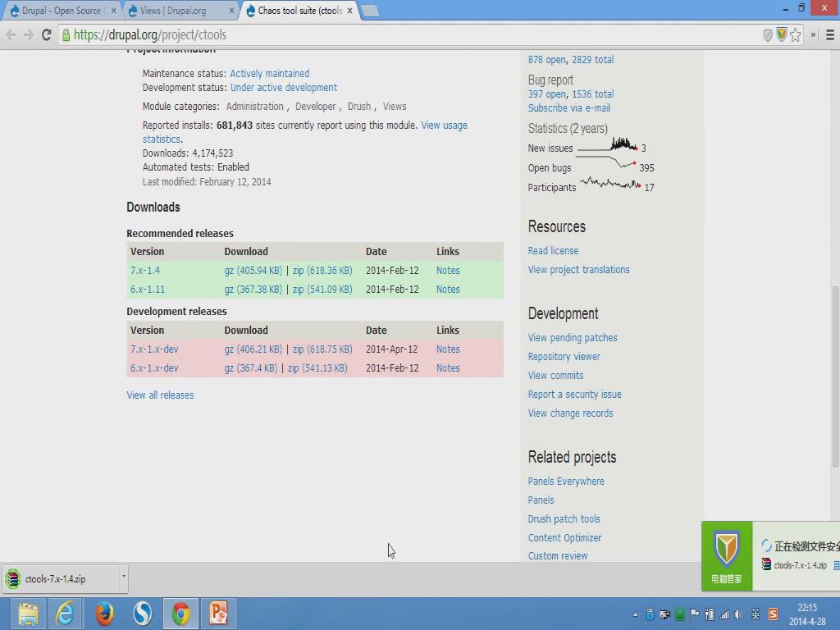Click the network signal tray icon
This screenshot has height=630, width=840.
point(724,614)
